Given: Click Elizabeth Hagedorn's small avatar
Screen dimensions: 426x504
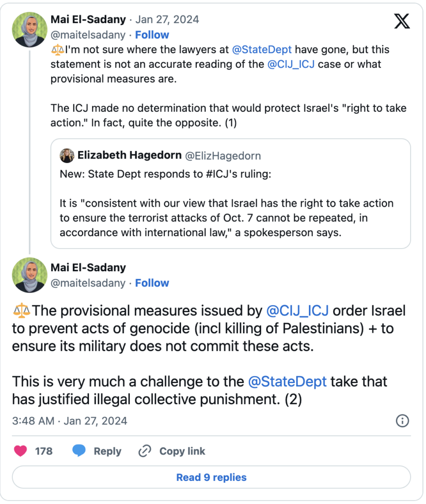Looking at the screenshot, I should (67, 156).
